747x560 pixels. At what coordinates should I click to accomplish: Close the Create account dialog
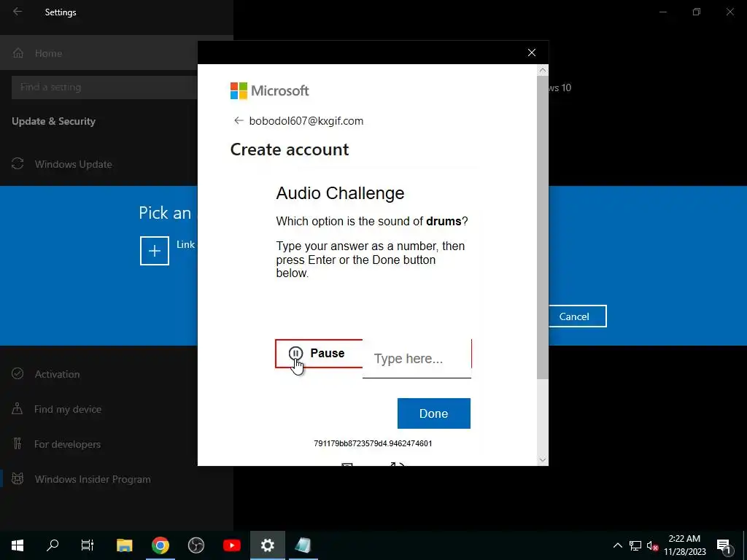[x=532, y=52]
